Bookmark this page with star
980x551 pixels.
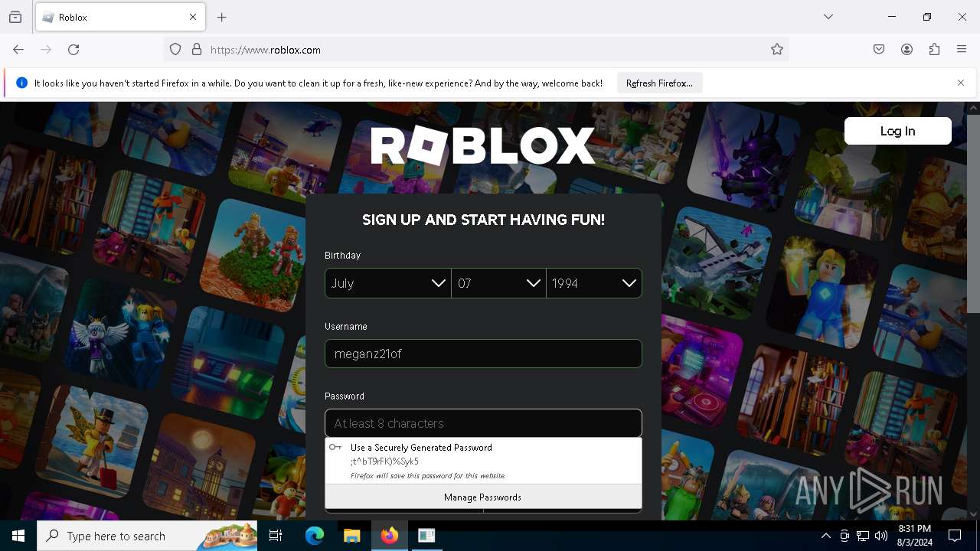[777, 50]
